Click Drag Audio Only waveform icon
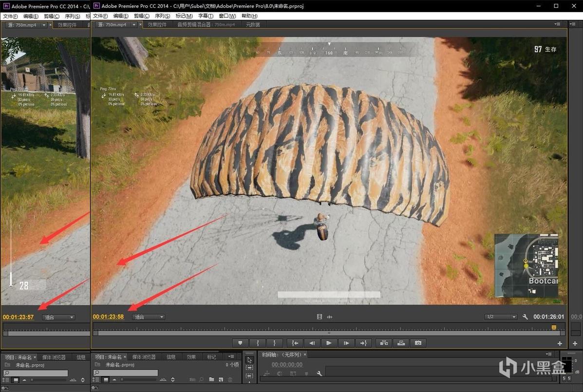Screen dimensions: 583x392 click(329, 317)
